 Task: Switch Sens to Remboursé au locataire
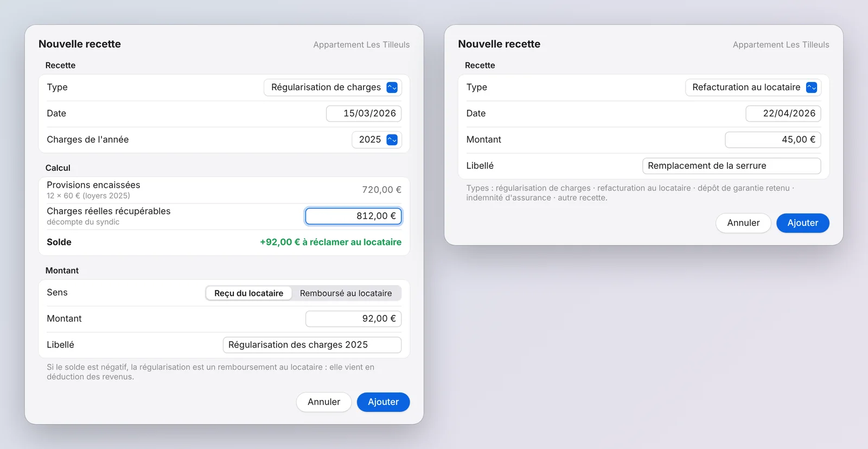(x=346, y=293)
